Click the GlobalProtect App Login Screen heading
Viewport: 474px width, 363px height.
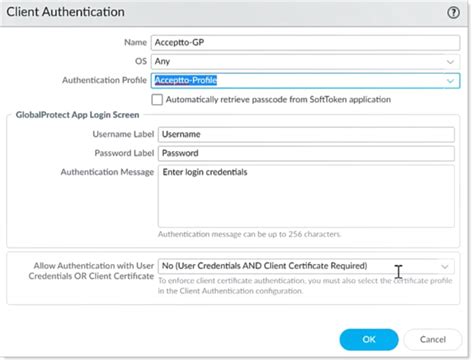(x=77, y=115)
